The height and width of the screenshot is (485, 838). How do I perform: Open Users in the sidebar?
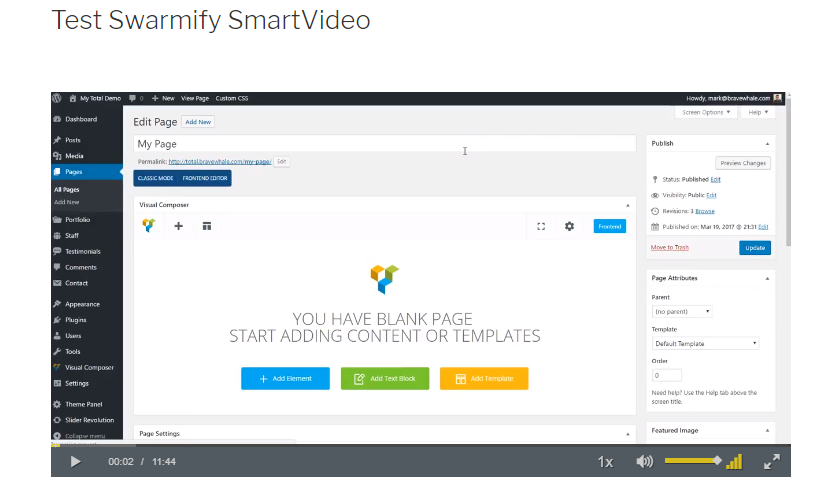tap(73, 336)
